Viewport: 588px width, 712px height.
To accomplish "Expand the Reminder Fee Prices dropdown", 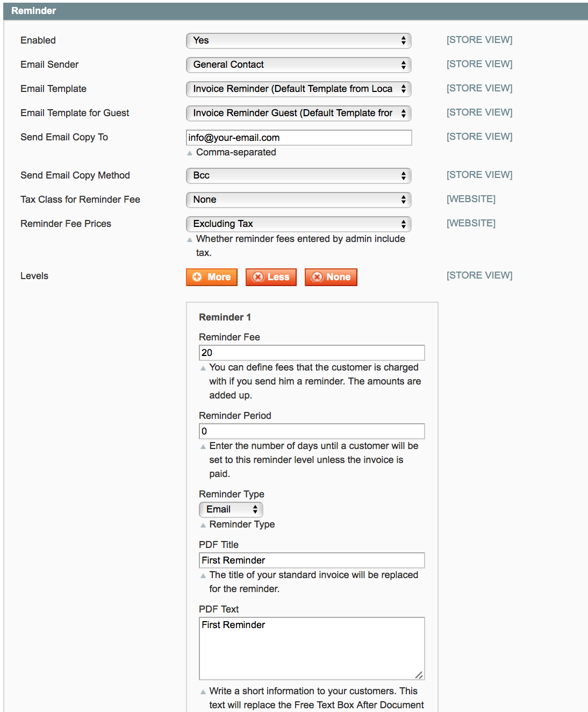I will [298, 224].
